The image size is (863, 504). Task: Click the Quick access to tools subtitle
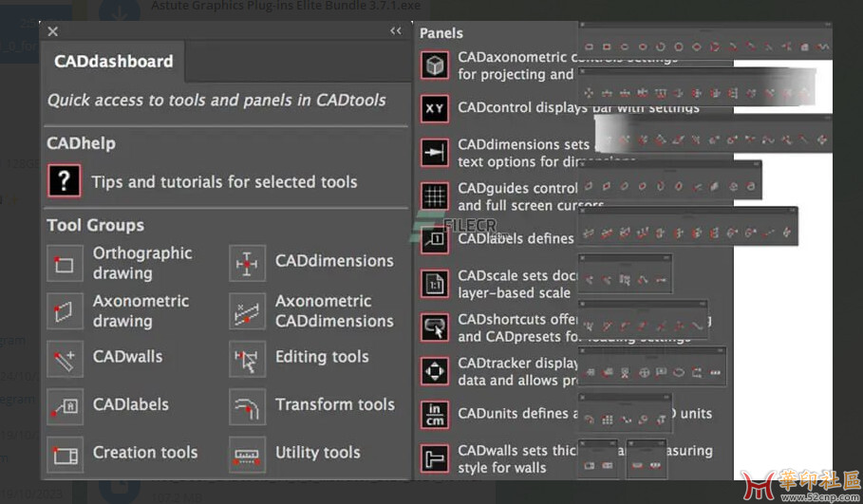click(x=216, y=101)
